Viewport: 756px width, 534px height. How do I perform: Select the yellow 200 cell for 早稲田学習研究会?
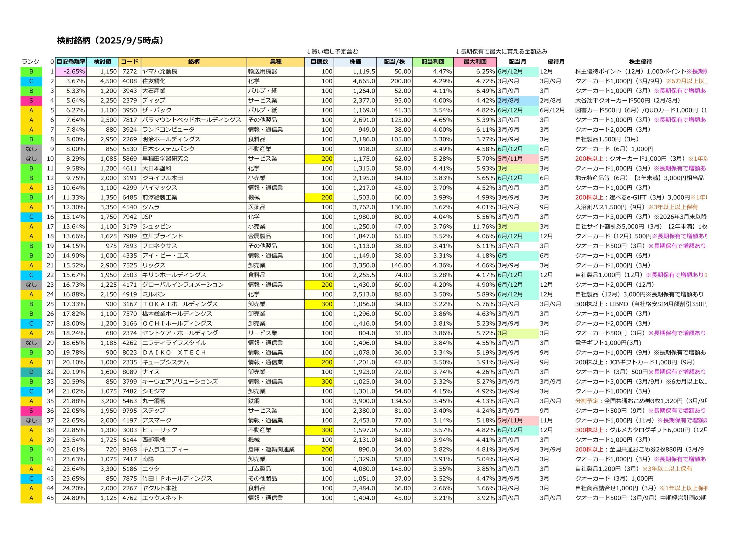[319, 159]
